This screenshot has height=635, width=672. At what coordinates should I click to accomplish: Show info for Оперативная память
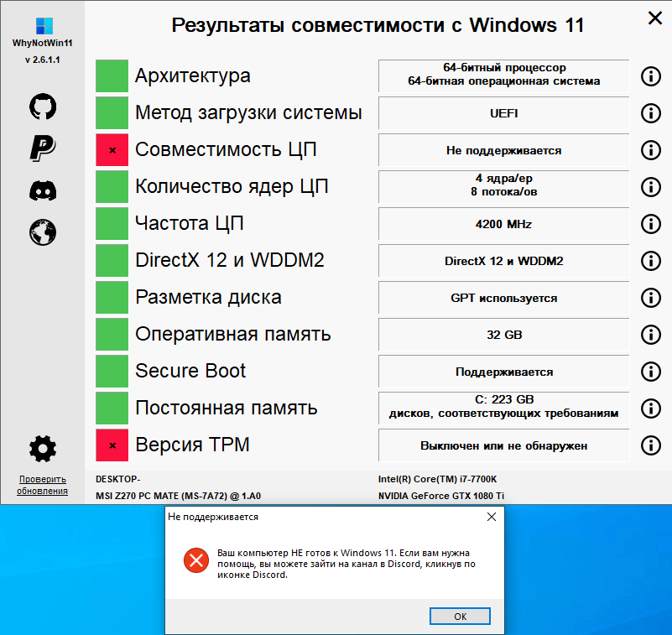pos(650,334)
